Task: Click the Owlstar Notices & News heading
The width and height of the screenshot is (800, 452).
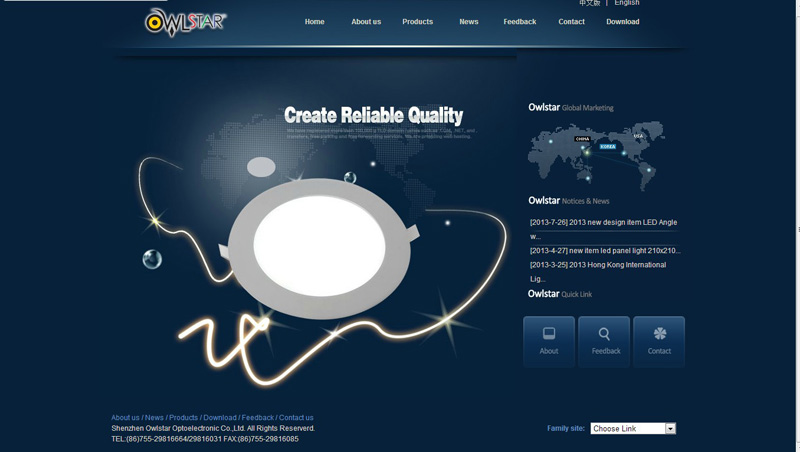Action: [x=569, y=200]
